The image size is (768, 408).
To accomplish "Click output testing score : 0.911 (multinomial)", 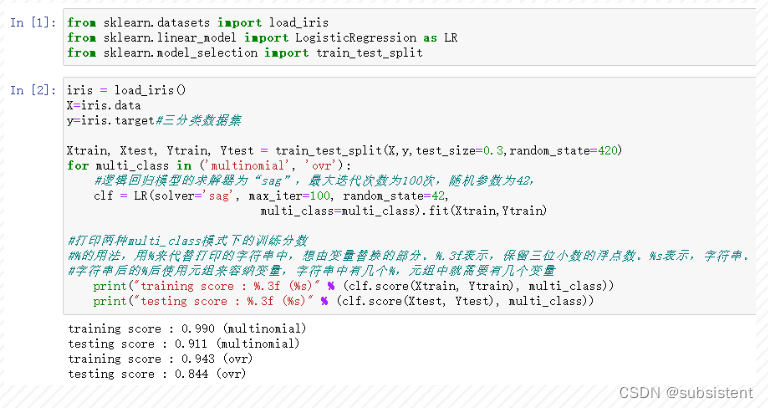I will tap(184, 344).
